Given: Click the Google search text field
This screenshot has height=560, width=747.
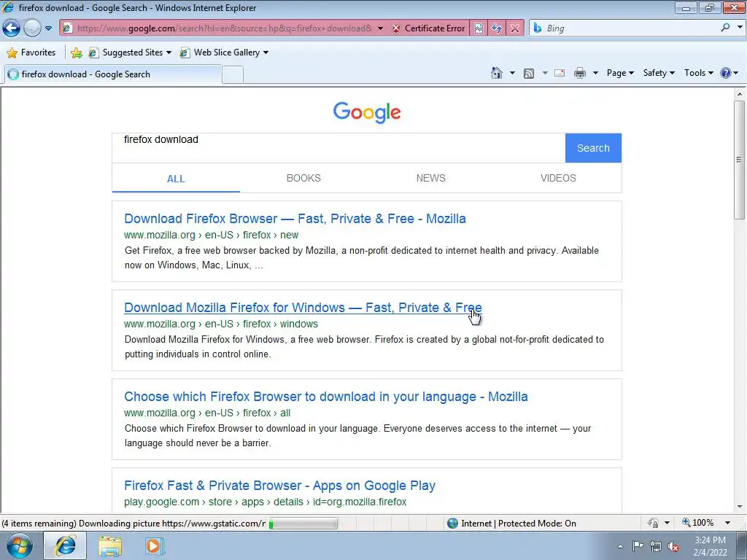Looking at the screenshot, I should 338,148.
